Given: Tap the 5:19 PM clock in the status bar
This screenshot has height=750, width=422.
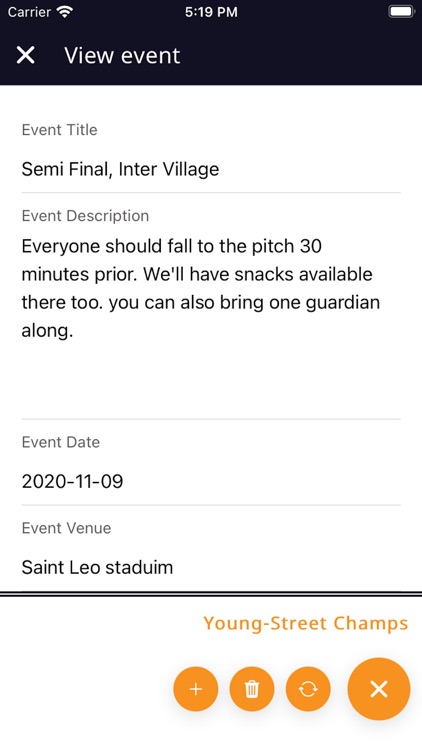Looking at the screenshot, I should tap(211, 12).
